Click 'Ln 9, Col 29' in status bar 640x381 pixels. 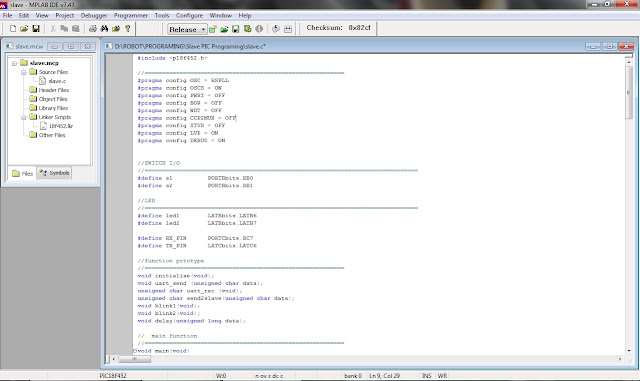(x=384, y=376)
